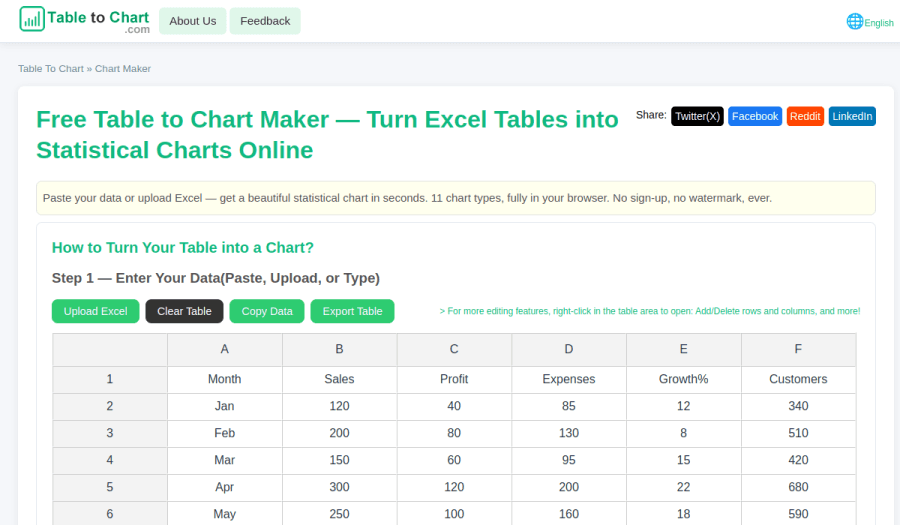This screenshot has width=900, height=525.
Task: Select row header 6
Action: pos(110,514)
